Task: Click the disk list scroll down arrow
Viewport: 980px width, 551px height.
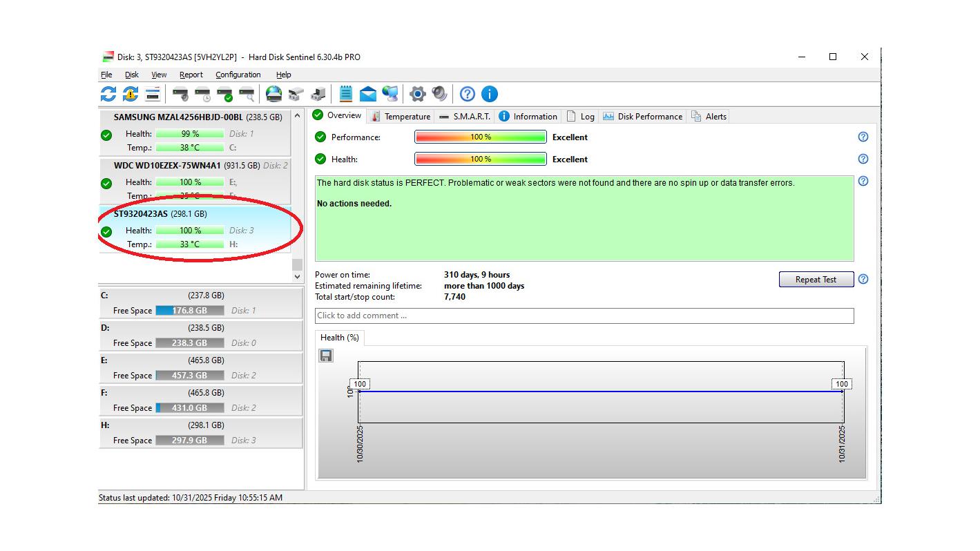Action: (x=298, y=276)
